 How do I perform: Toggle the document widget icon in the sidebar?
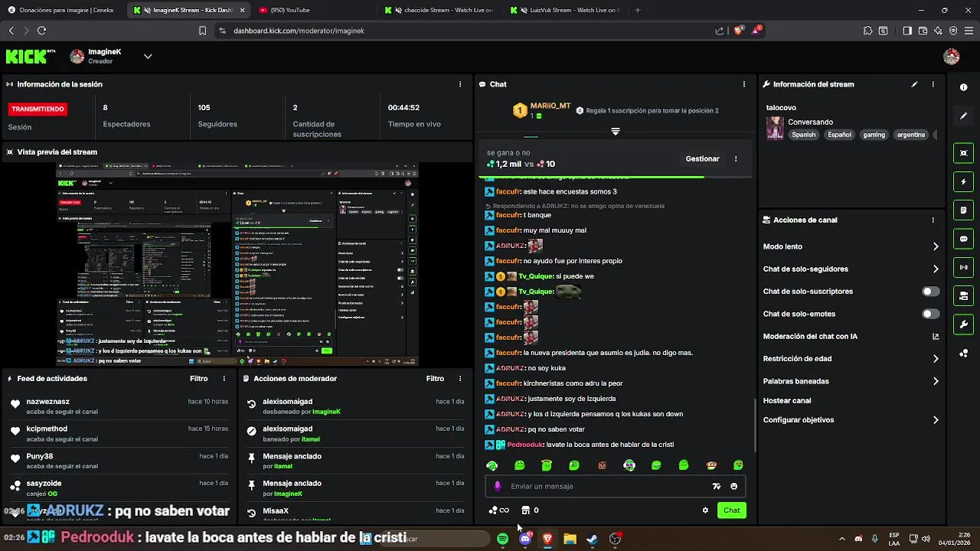(963, 210)
